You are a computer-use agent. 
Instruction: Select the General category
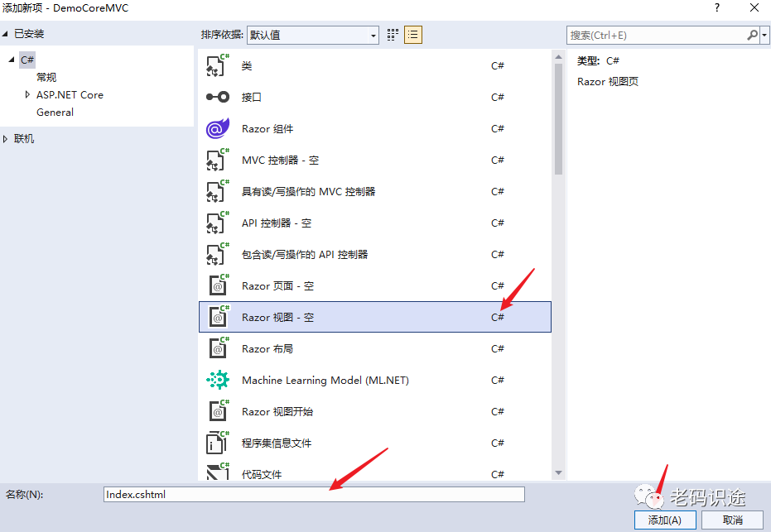tap(55, 112)
